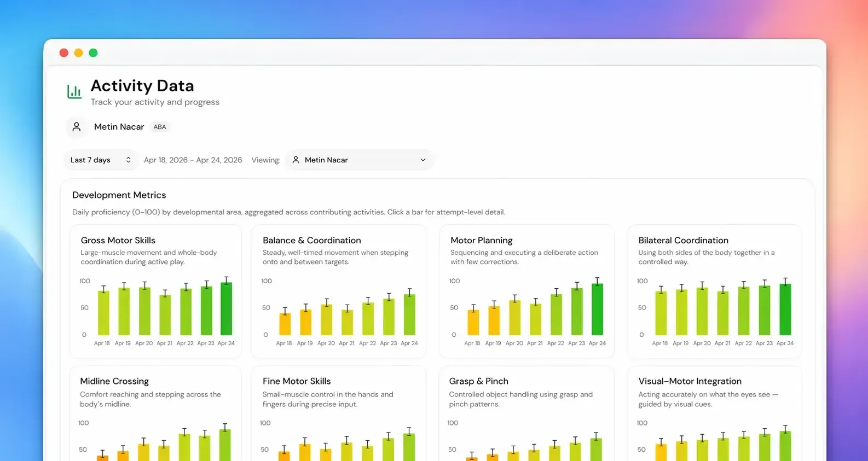Select the Apr 24 bar in Gross Motor Skills

click(x=226, y=309)
